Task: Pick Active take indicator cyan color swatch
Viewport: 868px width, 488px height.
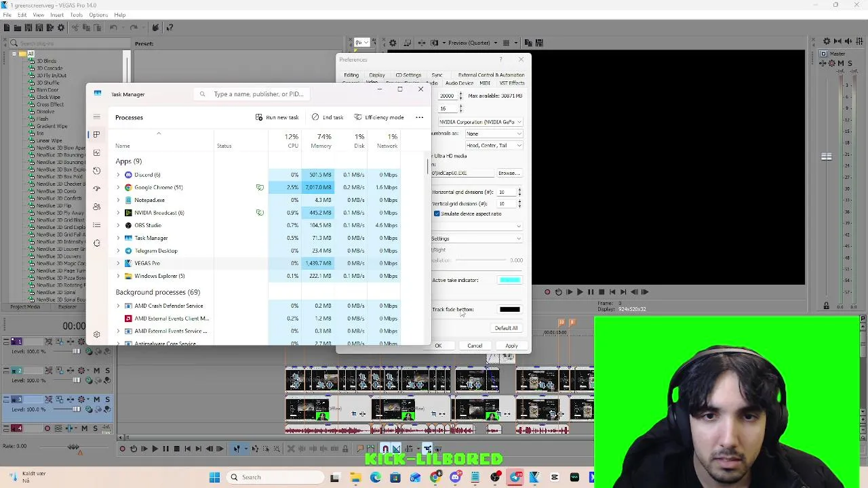Action: pos(509,280)
